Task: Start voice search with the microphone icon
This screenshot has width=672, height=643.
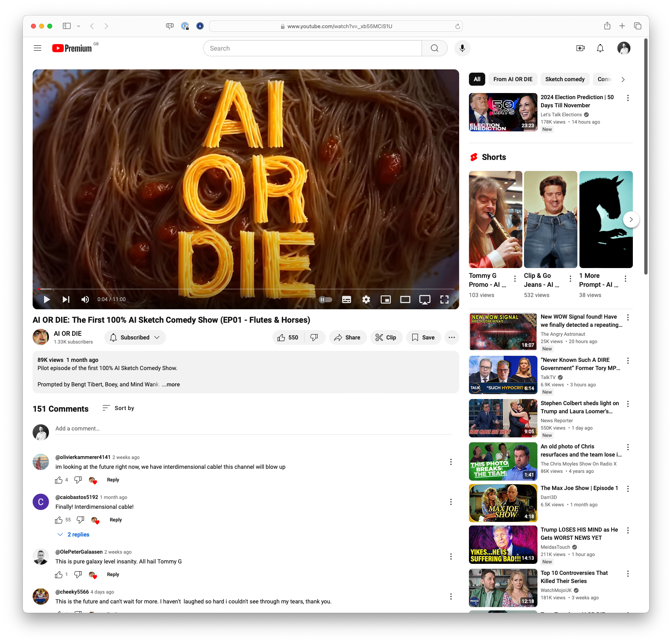Action: tap(462, 48)
